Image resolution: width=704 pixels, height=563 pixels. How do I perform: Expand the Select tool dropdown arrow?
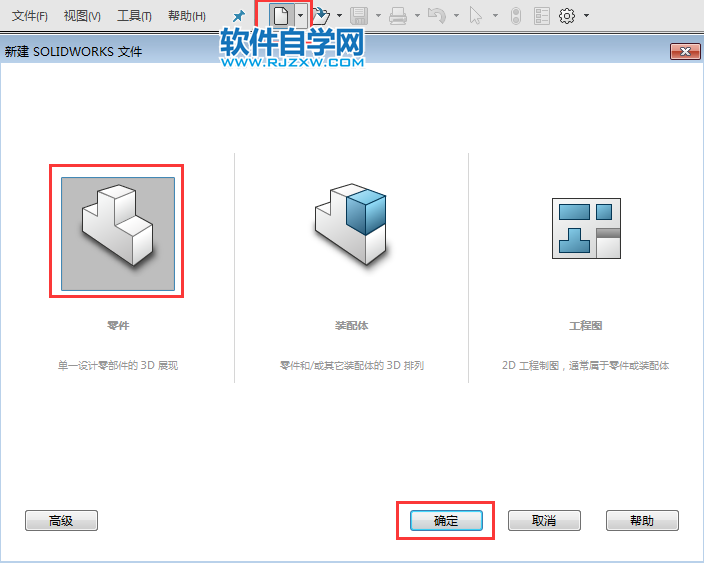point(495,16)
